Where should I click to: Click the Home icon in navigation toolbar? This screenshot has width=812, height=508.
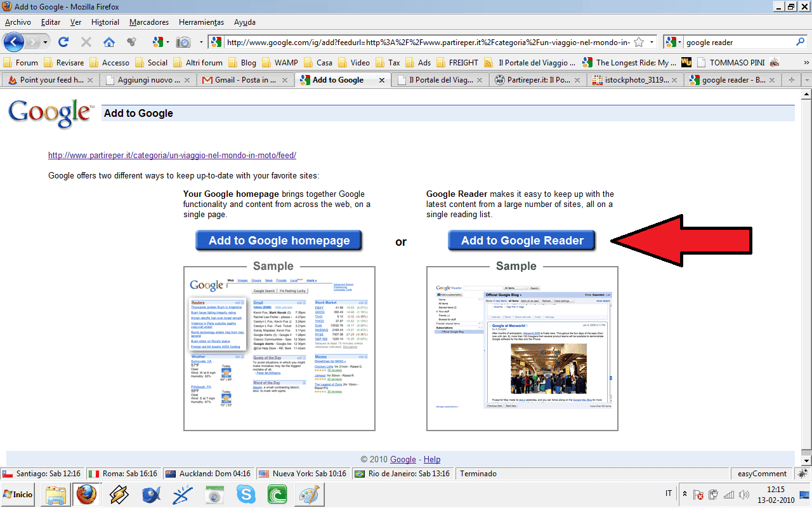[x=109, y=42]
